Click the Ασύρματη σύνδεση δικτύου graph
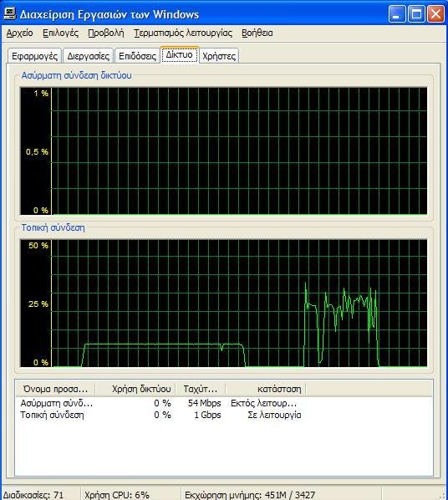Viewport: 448px width, 500px height. (223, 151)
